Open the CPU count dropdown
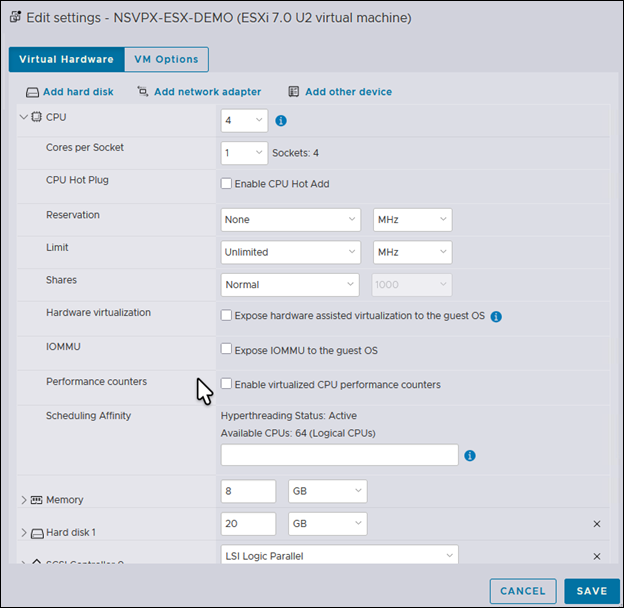The height and width of the screenshot is (608, 624). pos(244,121)
